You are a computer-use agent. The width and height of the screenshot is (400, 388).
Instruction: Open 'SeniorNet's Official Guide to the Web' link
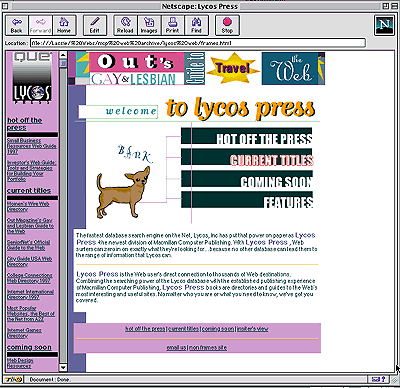28,245
